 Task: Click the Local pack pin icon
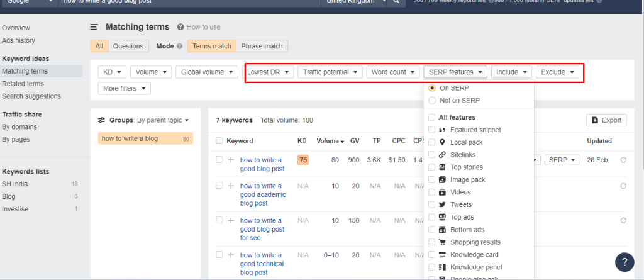(x=442, y=142)
